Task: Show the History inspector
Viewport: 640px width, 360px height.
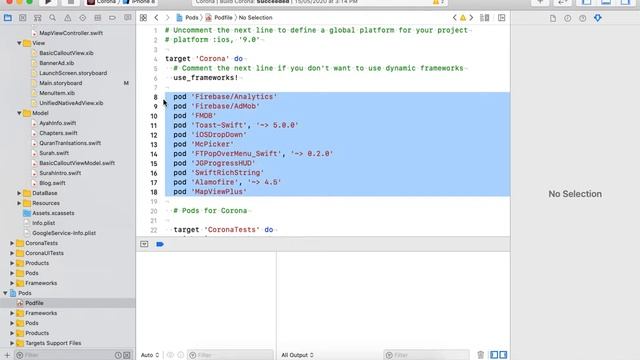Action: click(568, 18)
